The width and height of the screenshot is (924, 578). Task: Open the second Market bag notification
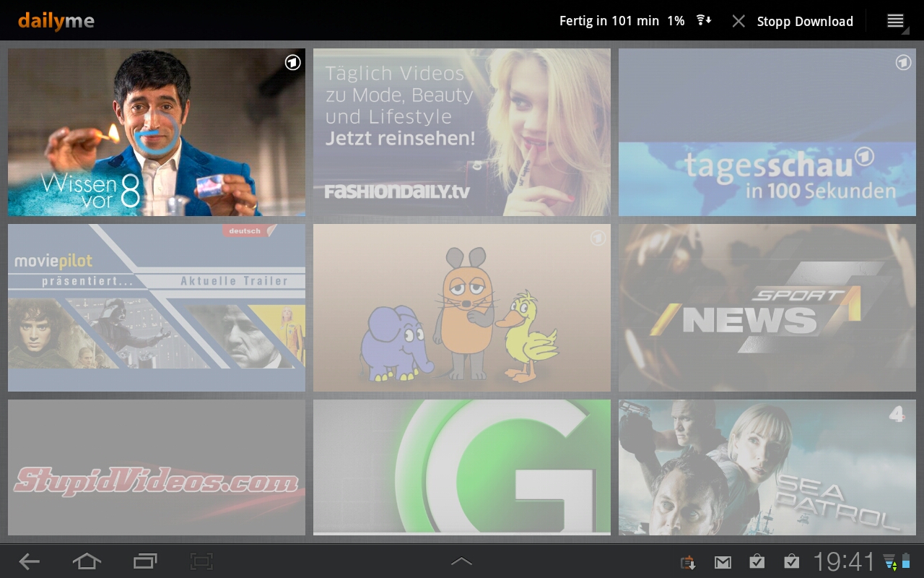tap(792, 561)
